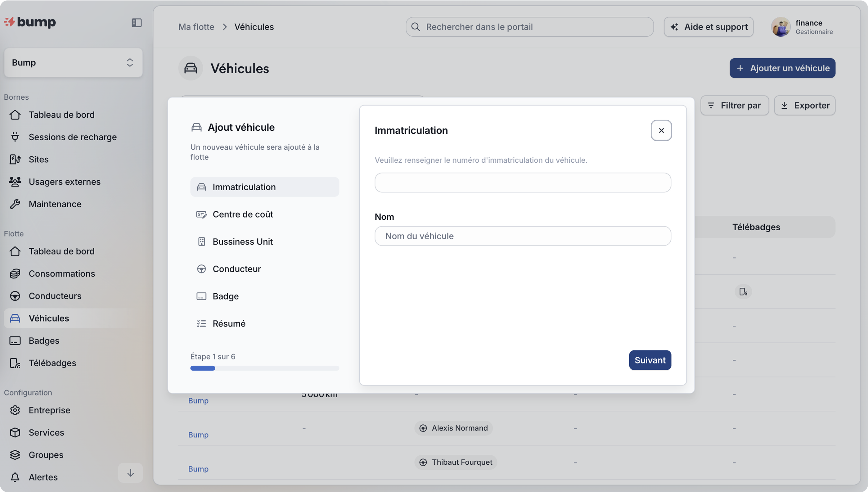Click the Étape 1 sur 6 progress bar

264,368
